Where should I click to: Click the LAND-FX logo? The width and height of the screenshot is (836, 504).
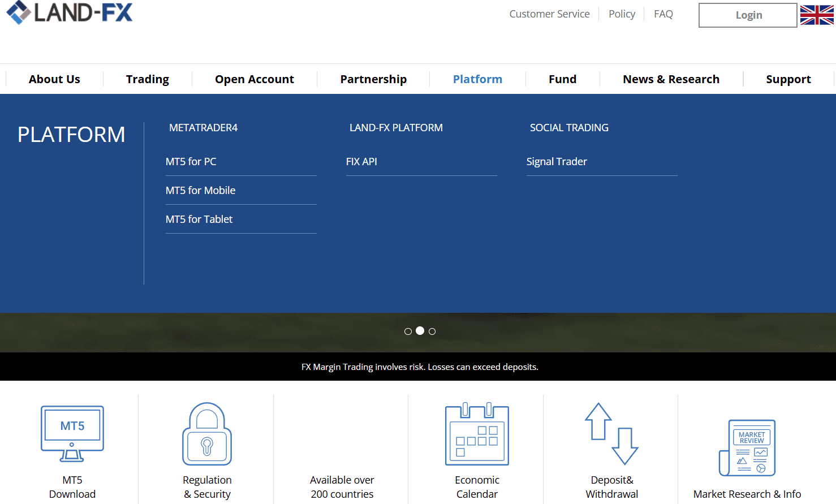click(x=70, y=13)
